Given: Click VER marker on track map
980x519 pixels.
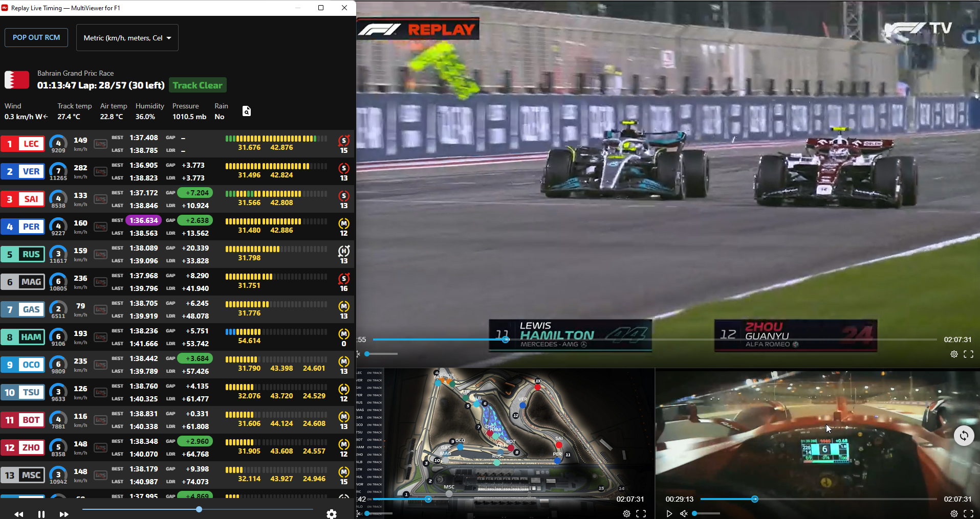Looking at the screenshot, I should 522,405.
